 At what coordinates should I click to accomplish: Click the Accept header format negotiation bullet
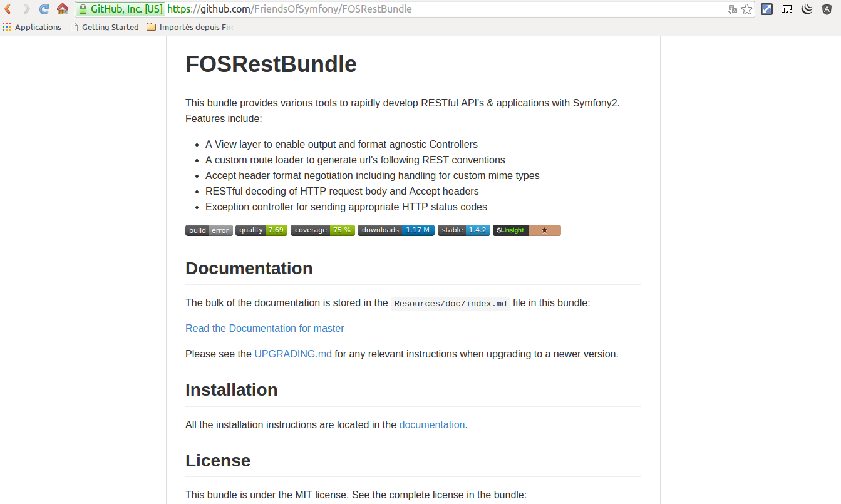pyautogui.click(x=373, y=175)
